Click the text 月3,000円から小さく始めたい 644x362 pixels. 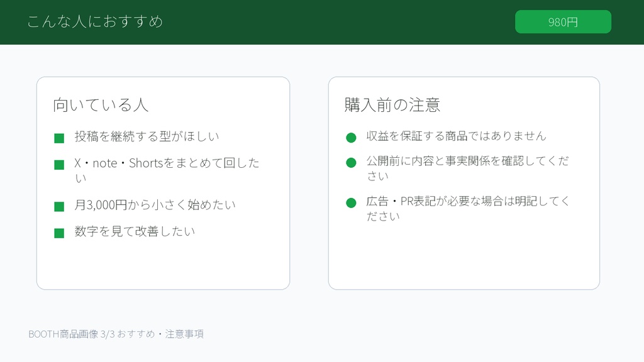(155, 204)
